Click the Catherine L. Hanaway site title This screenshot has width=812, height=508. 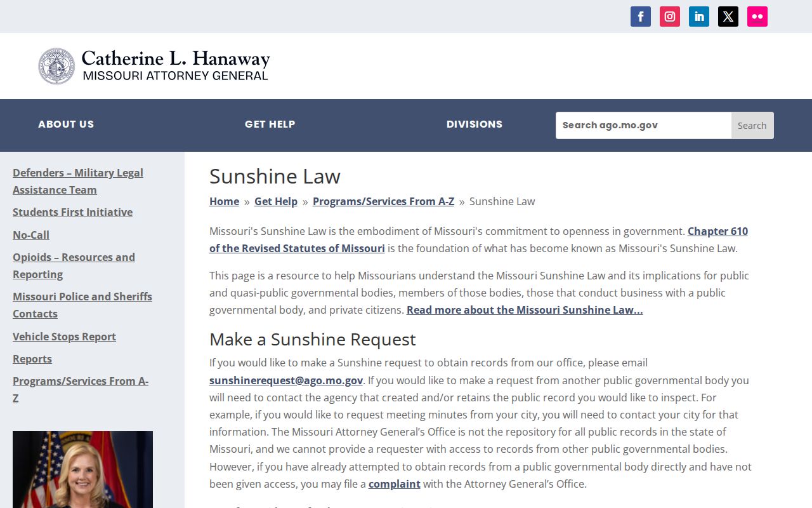tap(176, 59)
